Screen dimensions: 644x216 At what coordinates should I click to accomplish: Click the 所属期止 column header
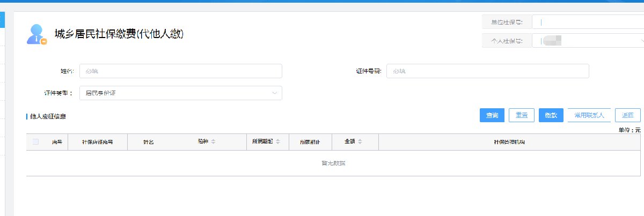(x=310, y=142)
